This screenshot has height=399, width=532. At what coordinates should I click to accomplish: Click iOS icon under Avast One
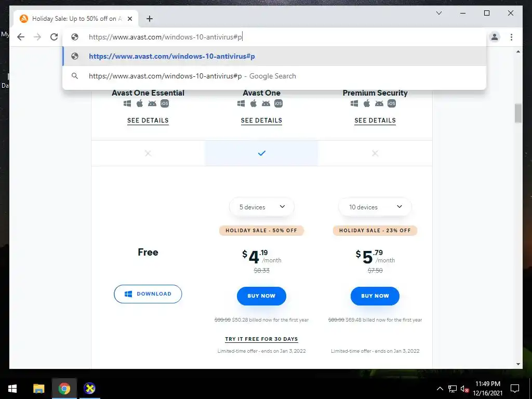coord(278,103)
